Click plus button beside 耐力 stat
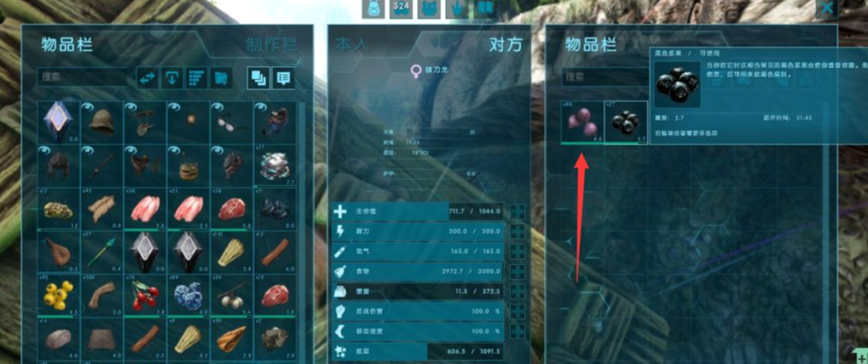Screen dimensions: 868x364 pos(518,231)
